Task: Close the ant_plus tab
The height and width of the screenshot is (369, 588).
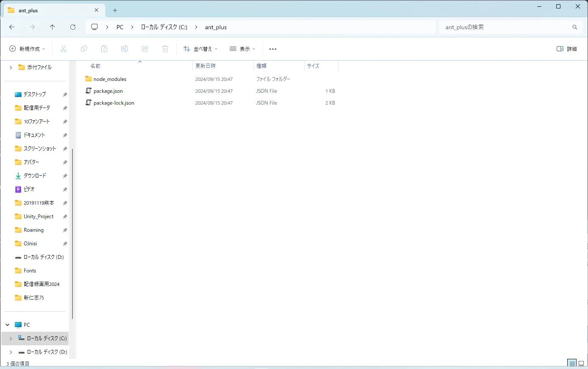Action: (x=97, y=10)
